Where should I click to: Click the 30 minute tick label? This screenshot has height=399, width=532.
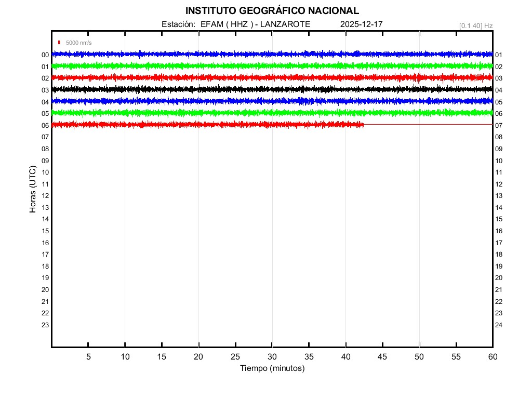272,357
